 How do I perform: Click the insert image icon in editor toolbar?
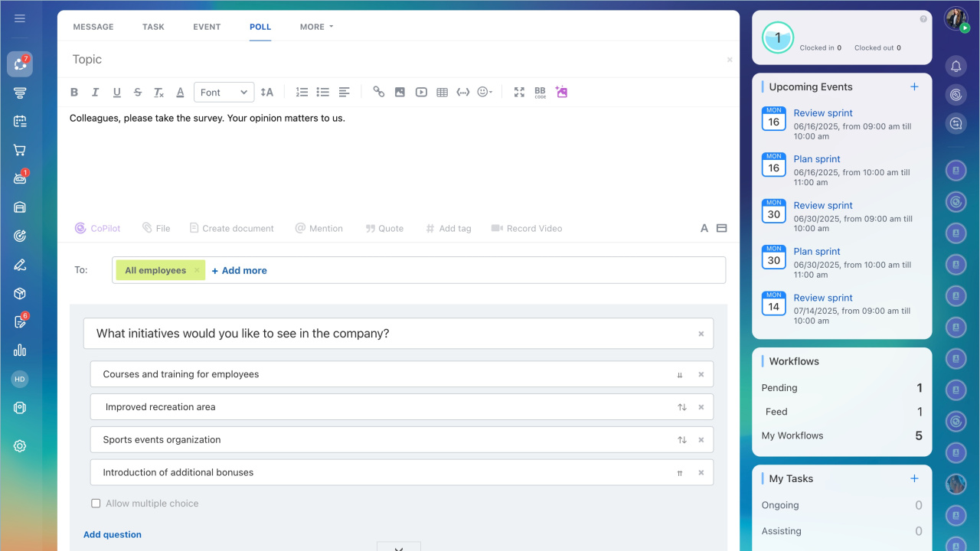[400, 92]
